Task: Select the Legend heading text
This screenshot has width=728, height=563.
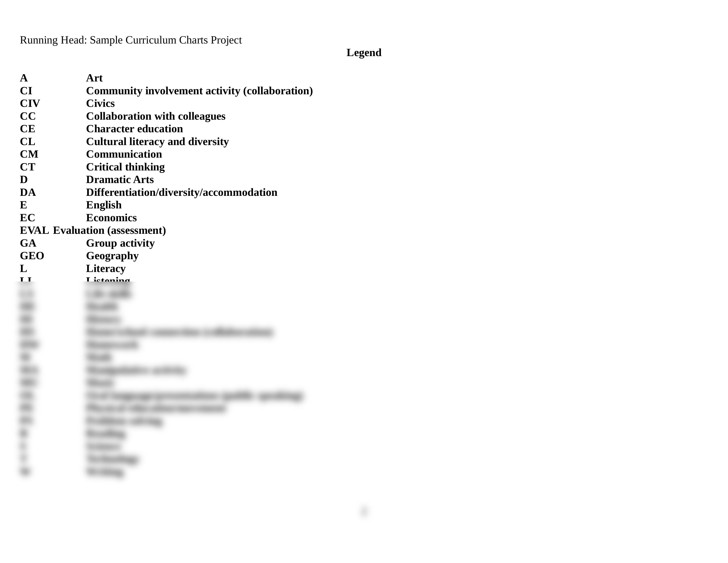Action: pos(364,52)
